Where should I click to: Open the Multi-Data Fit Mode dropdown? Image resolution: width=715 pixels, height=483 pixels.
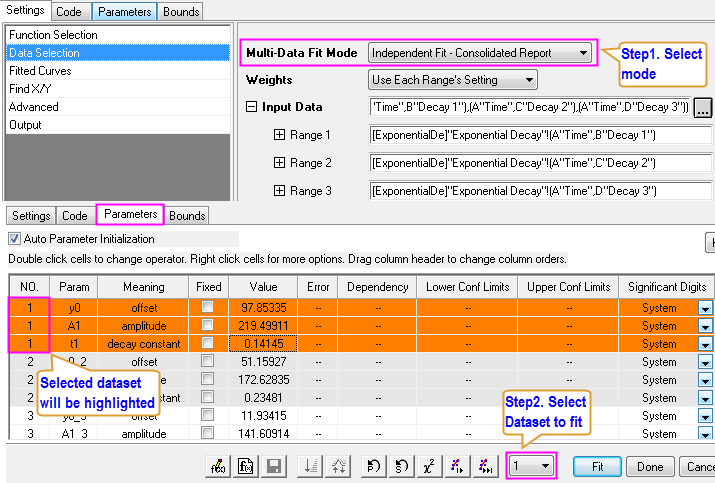(x=479, y=52)
